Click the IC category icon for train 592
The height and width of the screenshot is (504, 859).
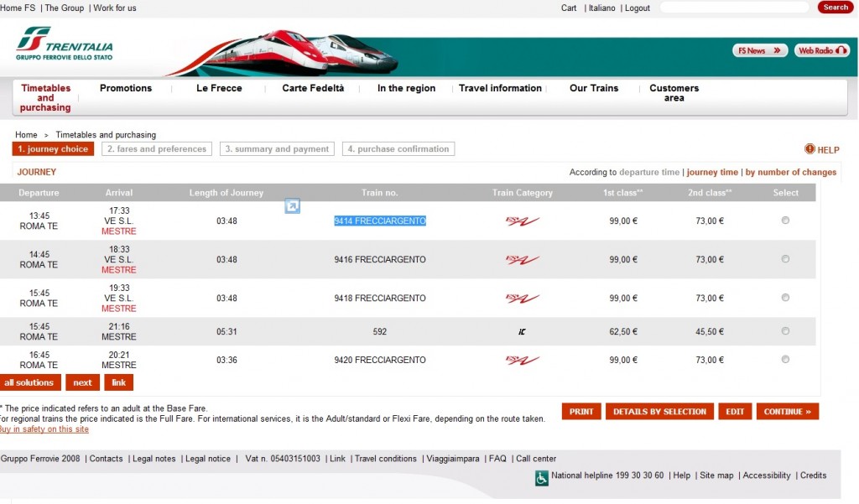(522, 331)
